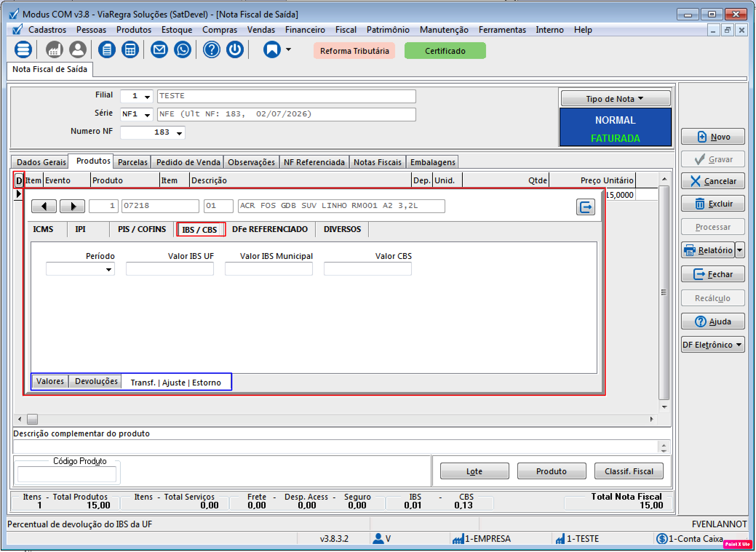The height and width of the screenshot is (552, 756).
Task: Click the Classif. Fiscal button
Action: [x=629, y=471]
